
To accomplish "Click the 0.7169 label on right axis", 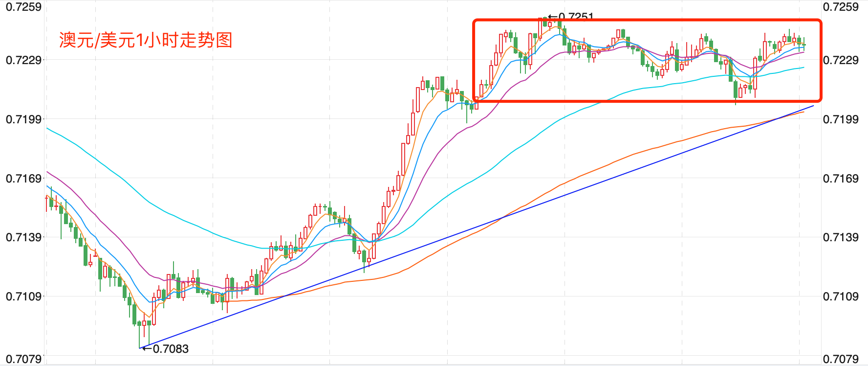I will tap(841, 179).
